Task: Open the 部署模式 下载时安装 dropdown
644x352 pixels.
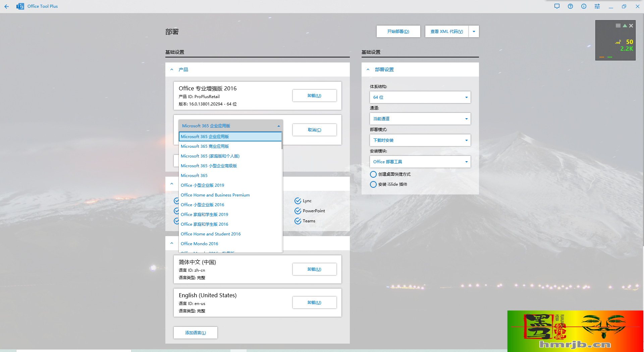Action: tap(420, 140)
